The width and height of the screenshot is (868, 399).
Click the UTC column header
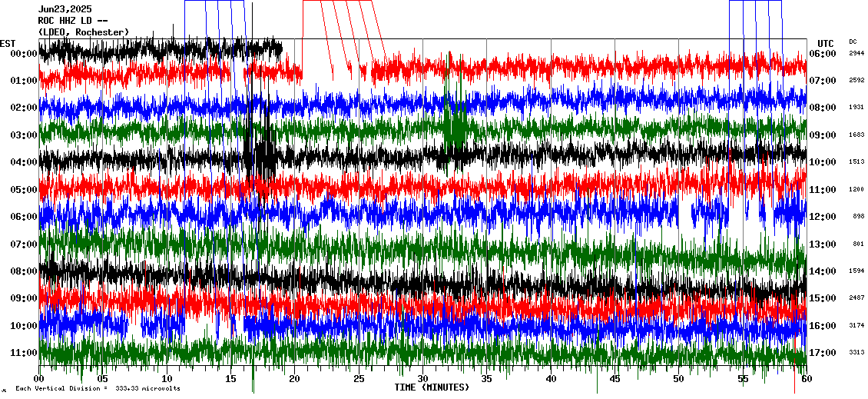click(826, 43)
